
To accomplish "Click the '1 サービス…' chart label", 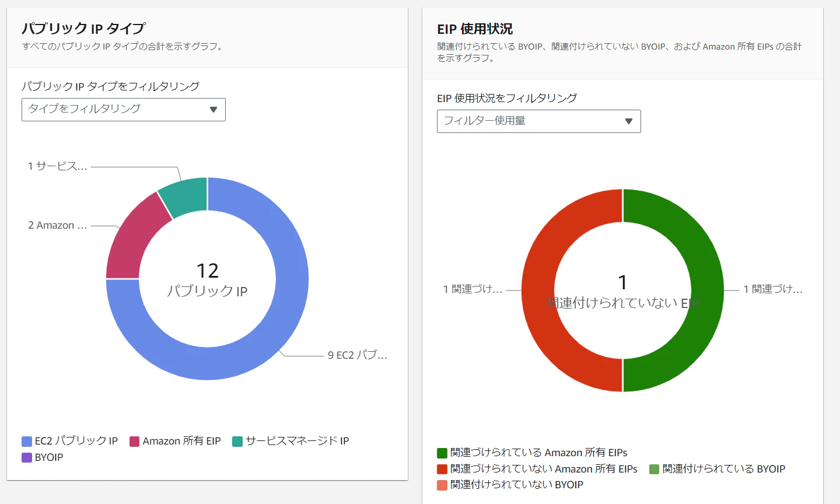I will pyautogui.click(x=57, y=166).
